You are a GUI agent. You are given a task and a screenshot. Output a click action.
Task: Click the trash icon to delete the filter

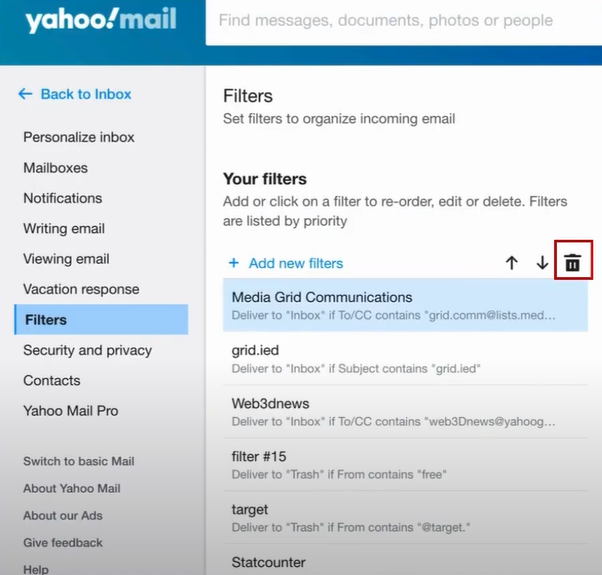(572, 263)
